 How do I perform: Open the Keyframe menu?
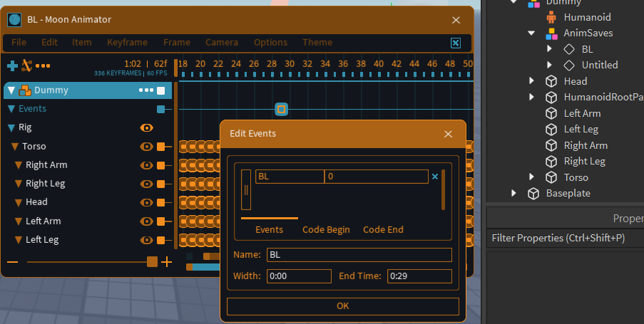(x=127, y=43)
